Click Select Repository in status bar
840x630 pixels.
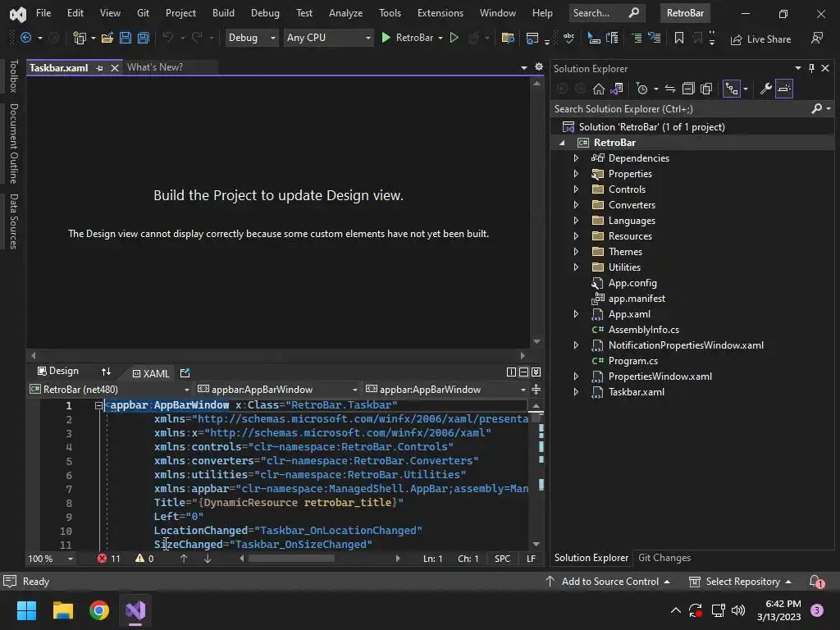740,582
